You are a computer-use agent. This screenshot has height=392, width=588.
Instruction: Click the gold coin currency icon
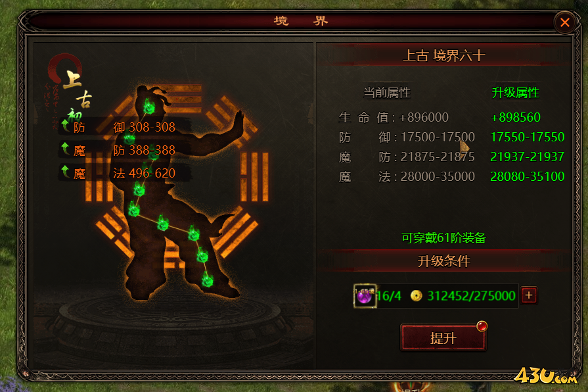click(x=416, y=296)
